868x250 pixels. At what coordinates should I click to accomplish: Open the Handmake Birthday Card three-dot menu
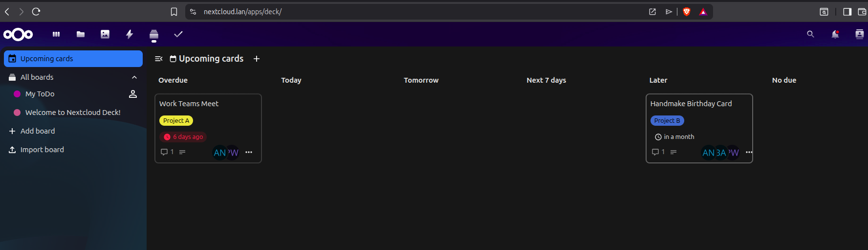tap(749, 152)
